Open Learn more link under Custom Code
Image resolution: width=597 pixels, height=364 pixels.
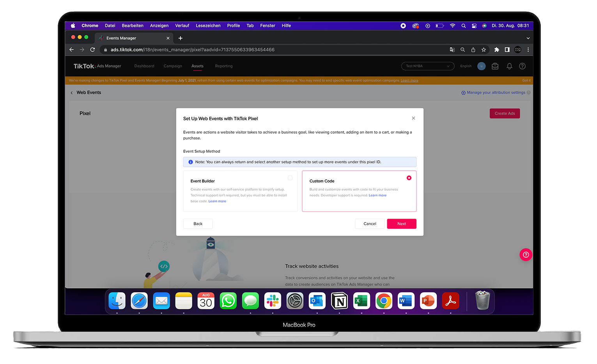(377, 195)
